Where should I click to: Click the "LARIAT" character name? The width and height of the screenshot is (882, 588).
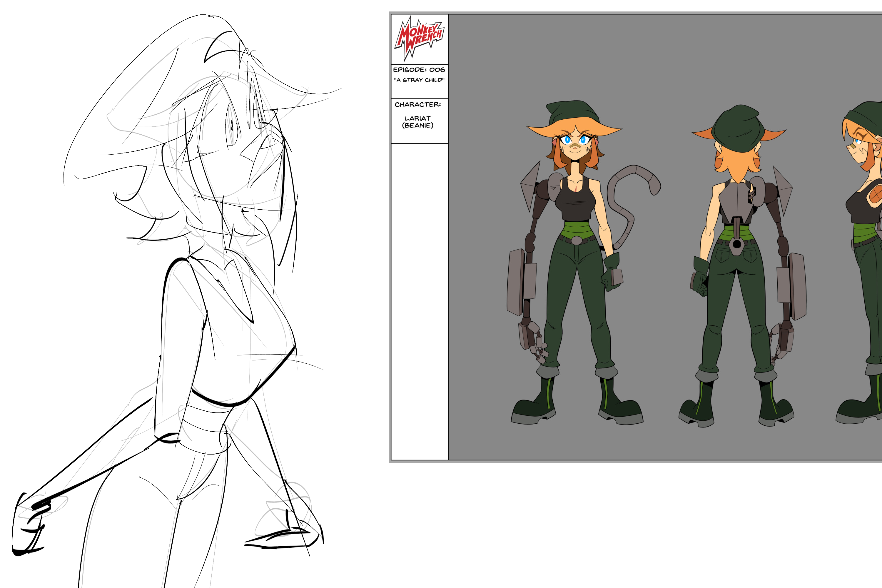pyautogui.click(x=417, y=118)
